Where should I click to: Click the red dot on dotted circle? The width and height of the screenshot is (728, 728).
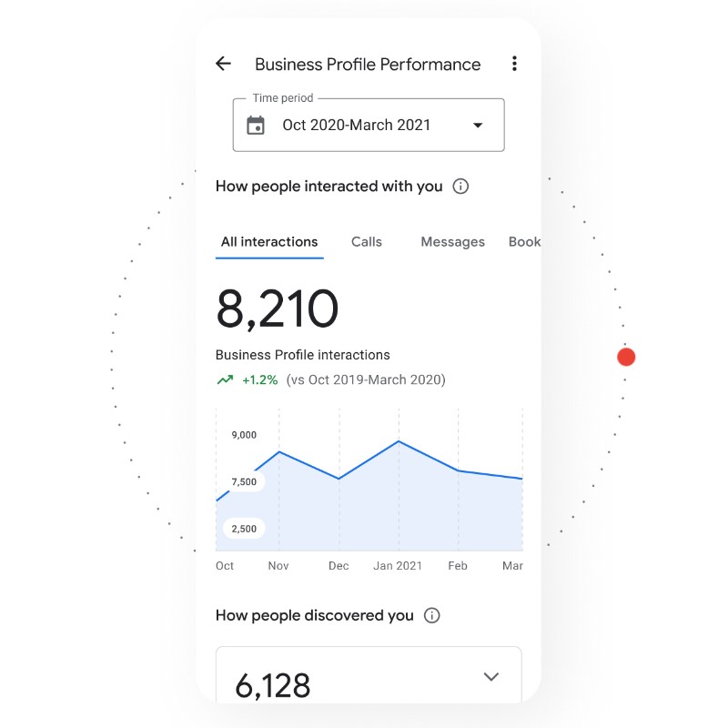point(626,357)
